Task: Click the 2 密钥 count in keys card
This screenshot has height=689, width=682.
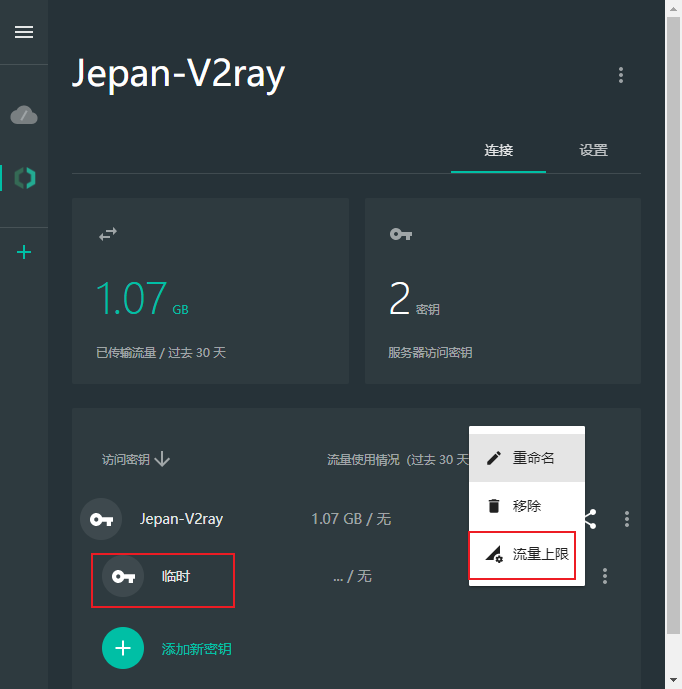Action: (x=414, y=299)
